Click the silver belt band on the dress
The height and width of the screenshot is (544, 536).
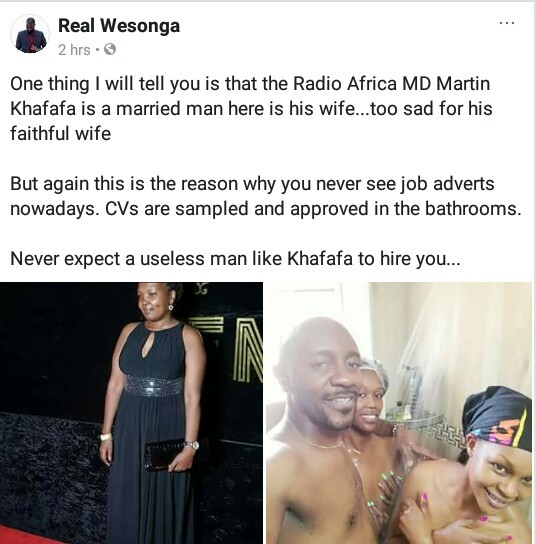[x=154, y=385]
